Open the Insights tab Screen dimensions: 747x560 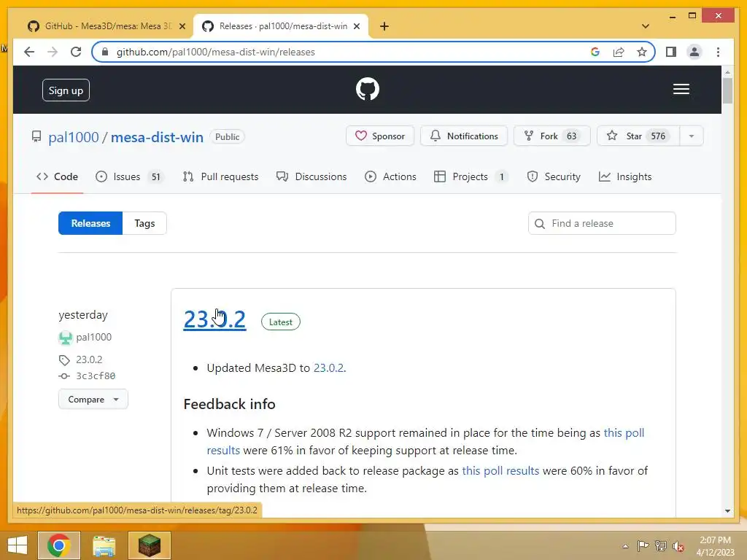pos(625,176)
